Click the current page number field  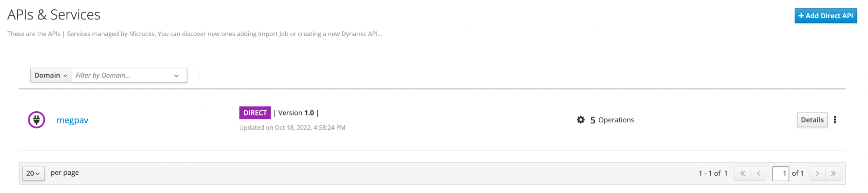[780, 173]
